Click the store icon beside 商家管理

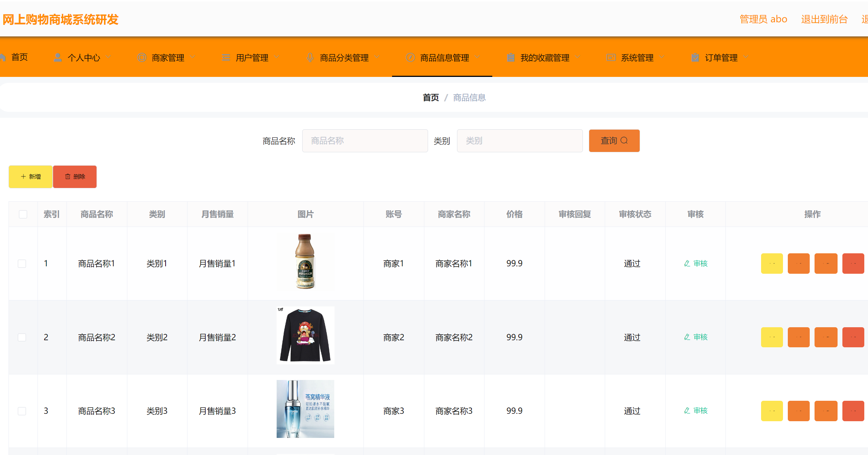[141, 57]
